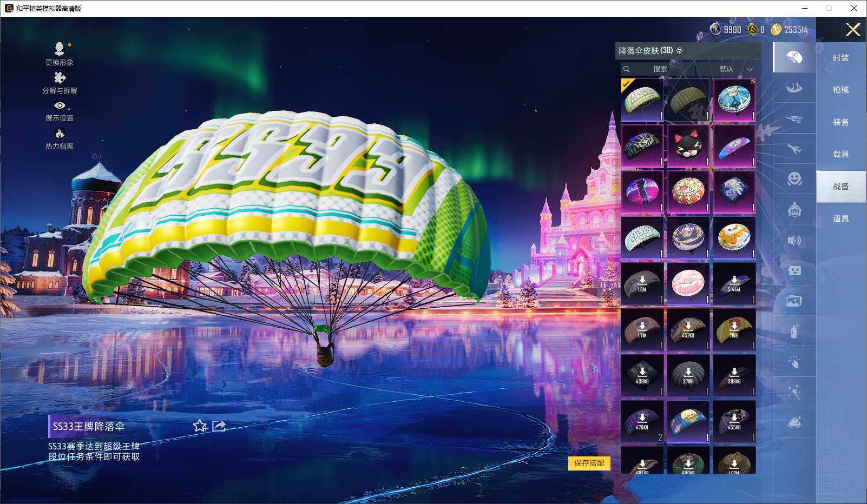Image resolution: width=867 pixels, height=504 pixels.
Task: Switch to the 时装 tab
Action: tap(841, 58)
